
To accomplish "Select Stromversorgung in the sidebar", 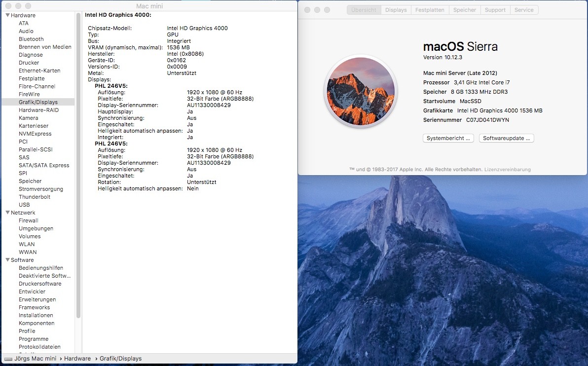I will pyautogui.click(x=41, y=189).
